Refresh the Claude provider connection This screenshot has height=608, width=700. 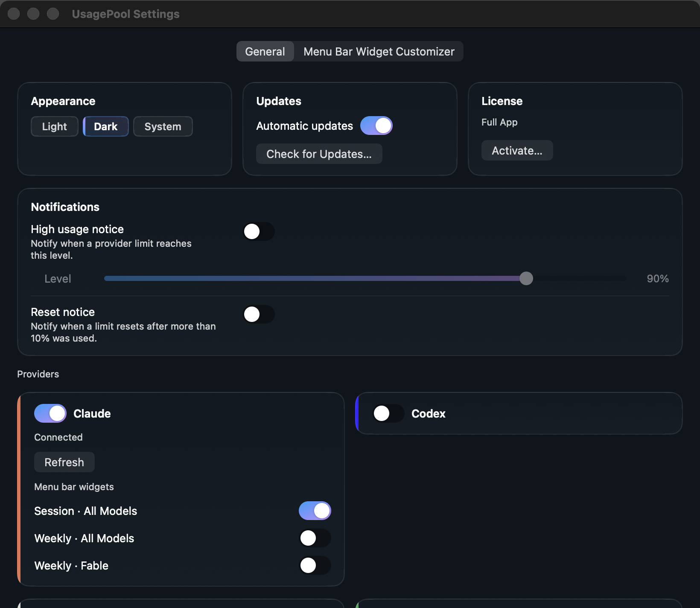[64, 462]
